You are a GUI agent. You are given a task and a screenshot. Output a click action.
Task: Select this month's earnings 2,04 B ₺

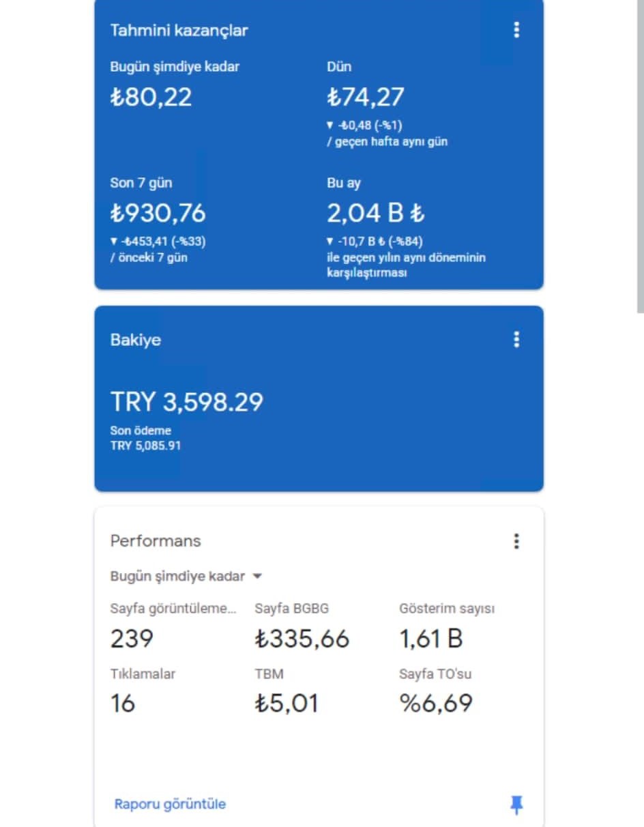(376, 214)
